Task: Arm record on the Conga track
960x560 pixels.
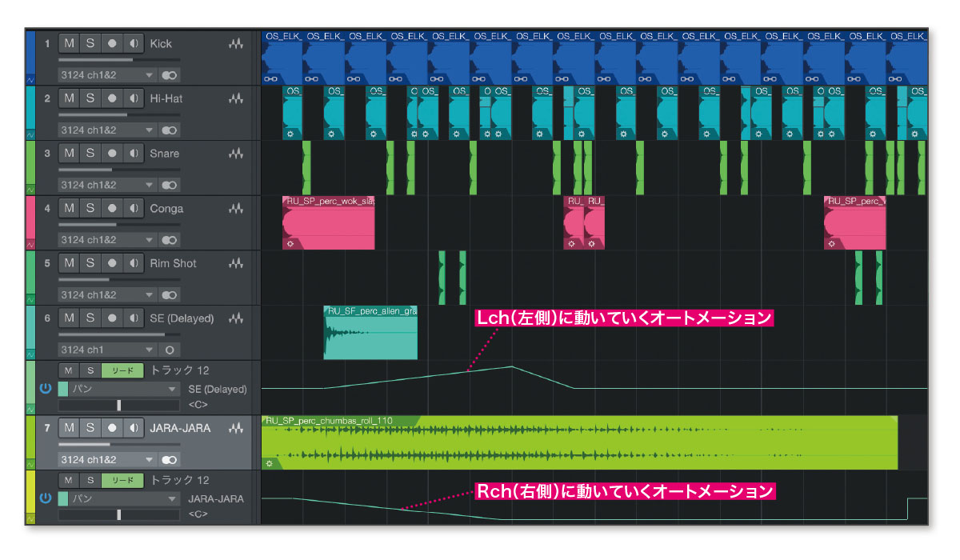Action: tap(112, 208)
